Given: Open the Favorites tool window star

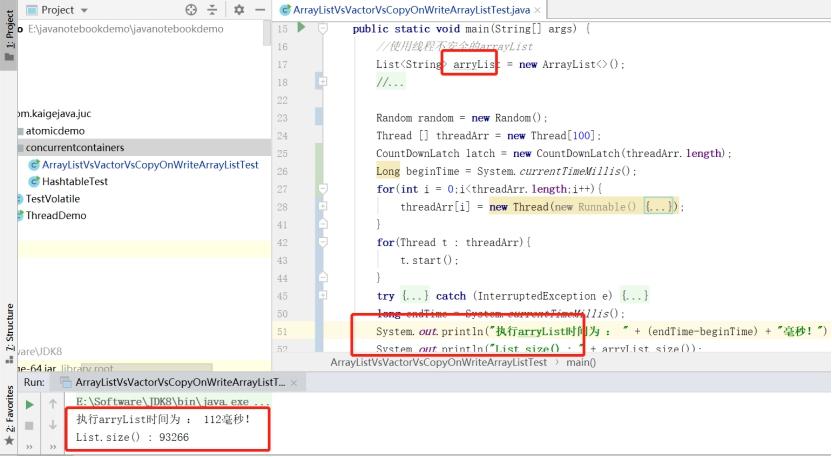Looking at the screenshot, I should pyautogui.click(x=9, y=441).
